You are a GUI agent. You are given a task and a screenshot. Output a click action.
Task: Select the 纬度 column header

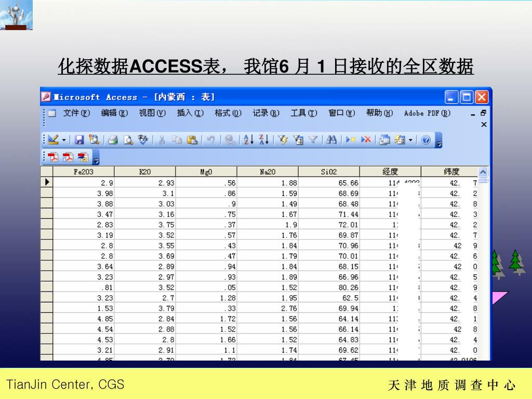tap(450, 171)
